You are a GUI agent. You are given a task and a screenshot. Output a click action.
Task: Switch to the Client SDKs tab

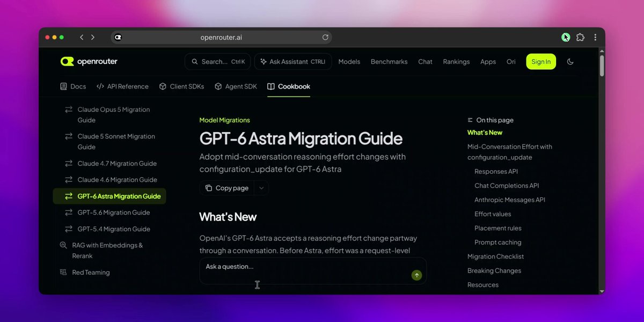point(181,86)
